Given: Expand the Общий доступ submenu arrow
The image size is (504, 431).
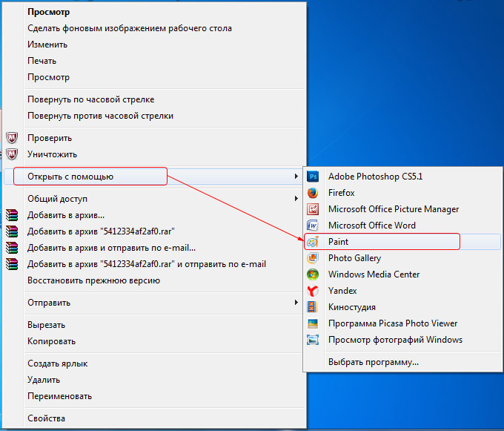Looking at the screenshot, I should coord(296,199).
